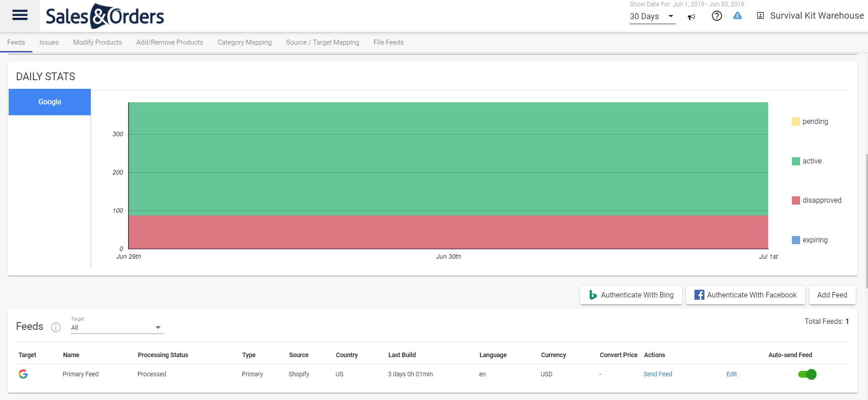Open the Add/Remove Products tab
This screenshot has height=400, width=868.
tap(169, 42)
